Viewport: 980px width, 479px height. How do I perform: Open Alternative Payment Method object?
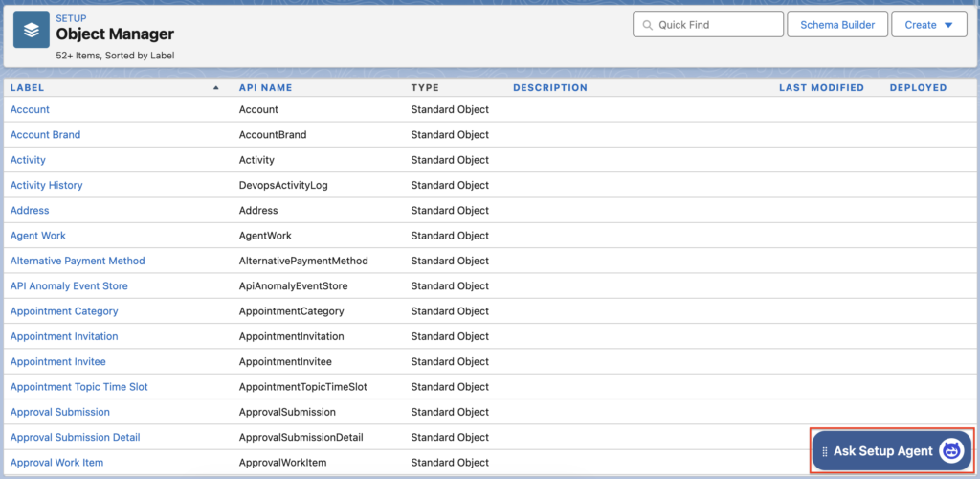(78, 261)
